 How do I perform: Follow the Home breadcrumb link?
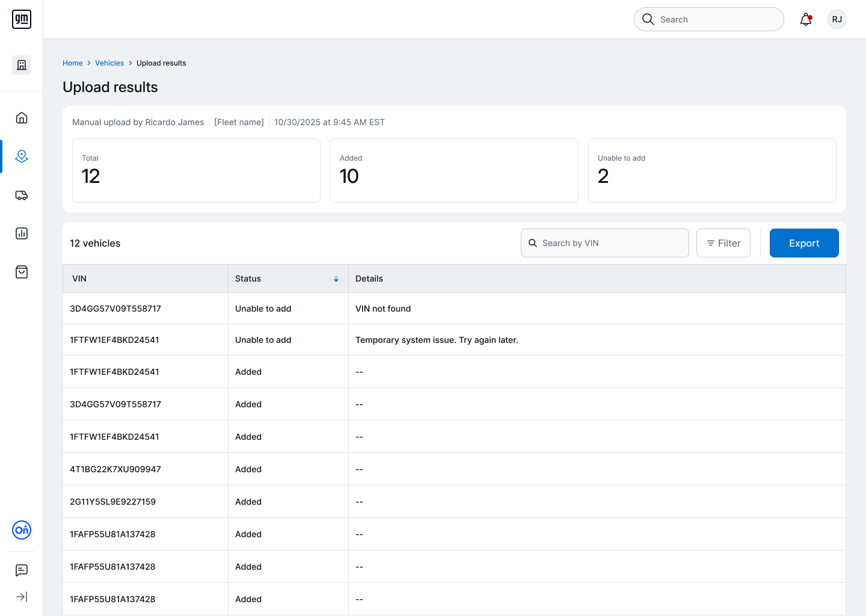tap(73, 63)
